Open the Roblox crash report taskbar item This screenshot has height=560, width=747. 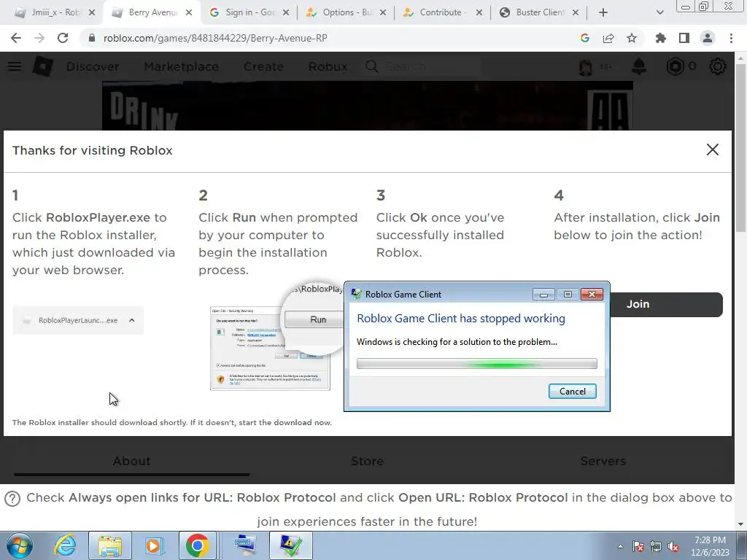(290, 545)
